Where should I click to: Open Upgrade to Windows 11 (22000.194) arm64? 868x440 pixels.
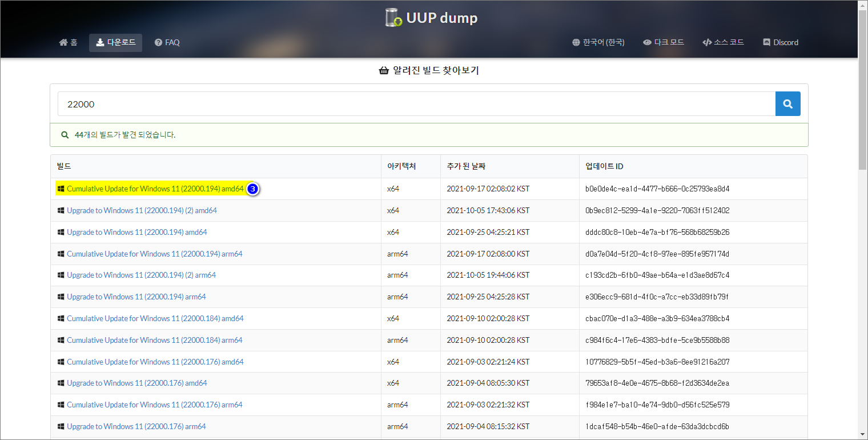coord(136,297)
